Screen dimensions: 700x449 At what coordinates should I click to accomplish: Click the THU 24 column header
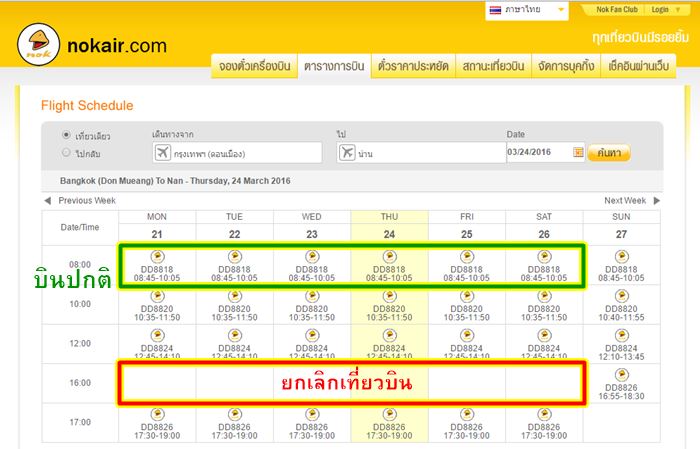[x=389, y=226]
